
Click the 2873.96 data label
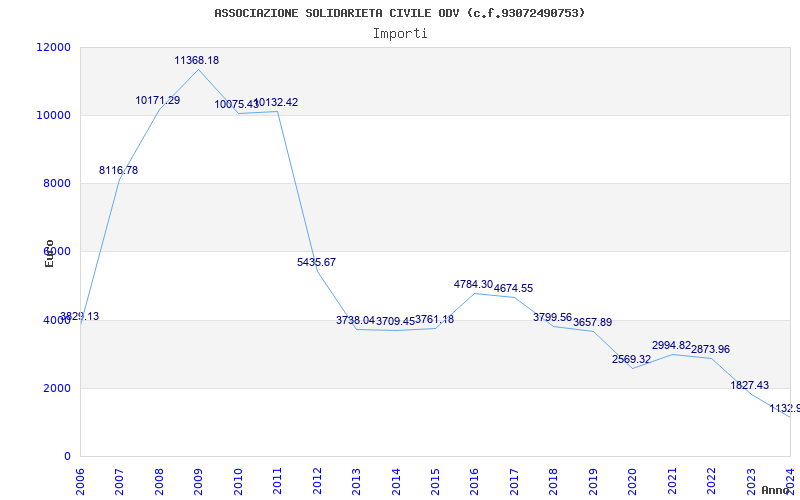(x=710, y=349)
